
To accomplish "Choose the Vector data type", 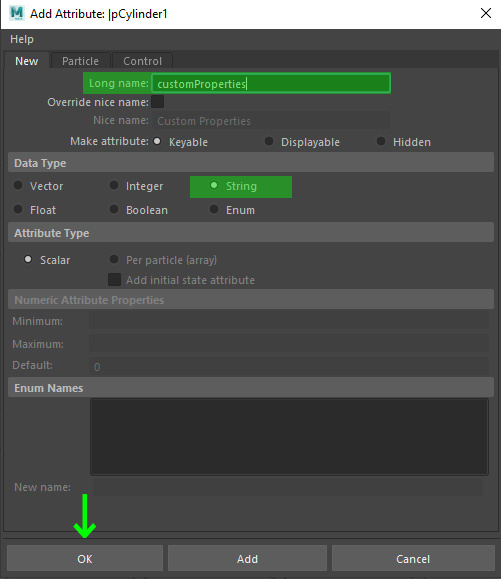I will coord(18,186).
